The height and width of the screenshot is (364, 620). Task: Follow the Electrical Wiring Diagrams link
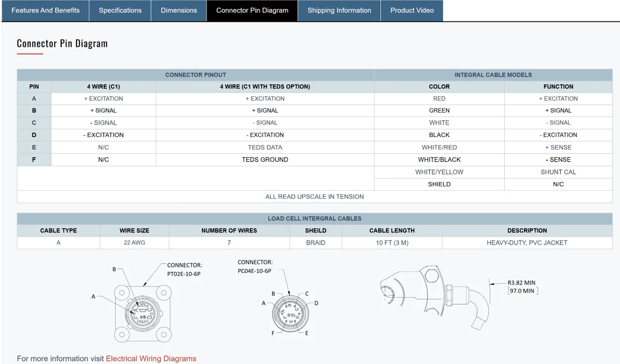151,358
